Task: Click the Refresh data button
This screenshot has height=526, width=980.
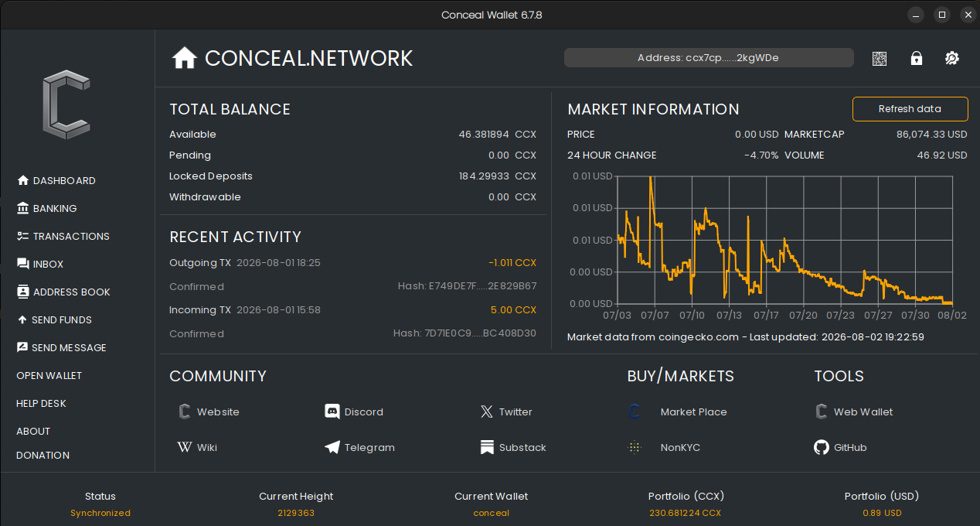Action: (x=910, y=109)
